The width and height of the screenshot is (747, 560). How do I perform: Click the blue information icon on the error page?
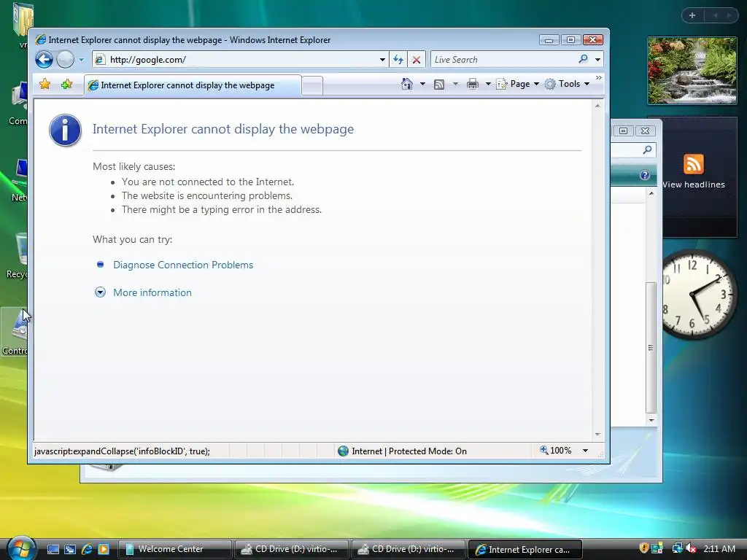click(65, 130)
